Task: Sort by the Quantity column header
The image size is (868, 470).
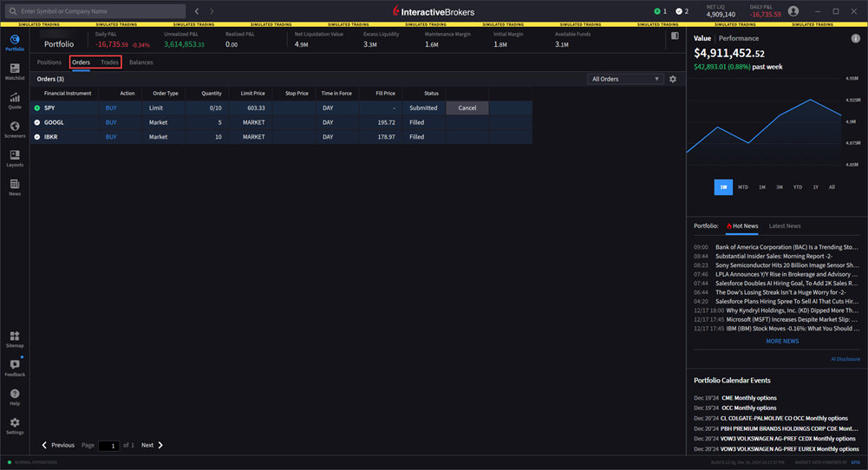Action: [x=212, y=93]
